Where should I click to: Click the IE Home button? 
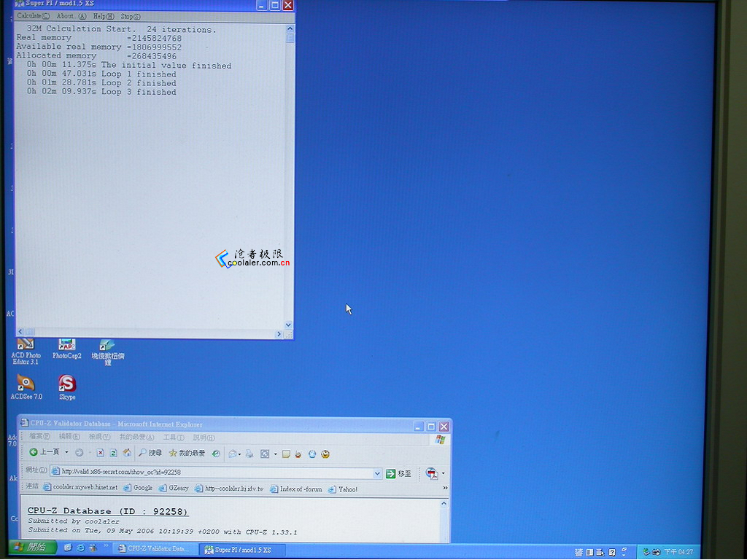tap(127, 452)
